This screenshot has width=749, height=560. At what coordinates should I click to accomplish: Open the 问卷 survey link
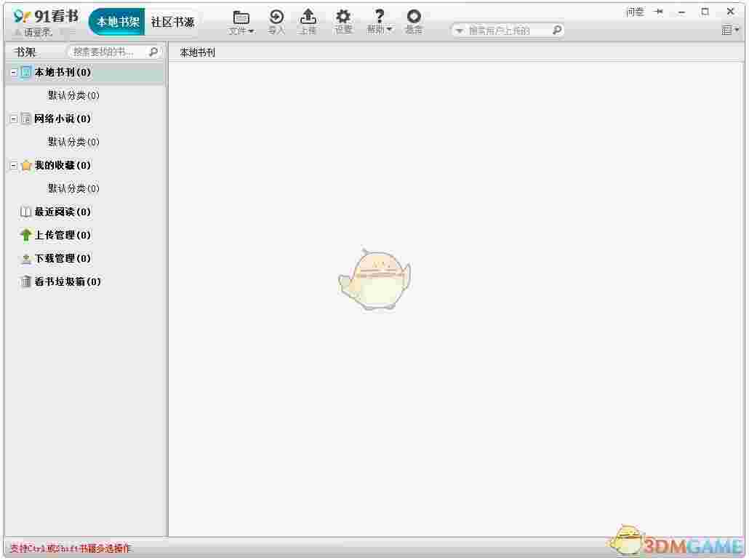634,11
